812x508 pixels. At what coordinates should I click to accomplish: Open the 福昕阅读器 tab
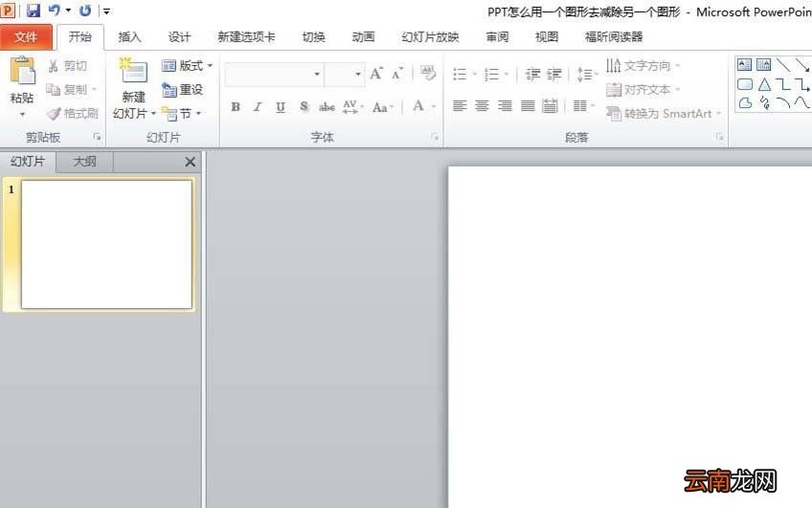point(614,37)
